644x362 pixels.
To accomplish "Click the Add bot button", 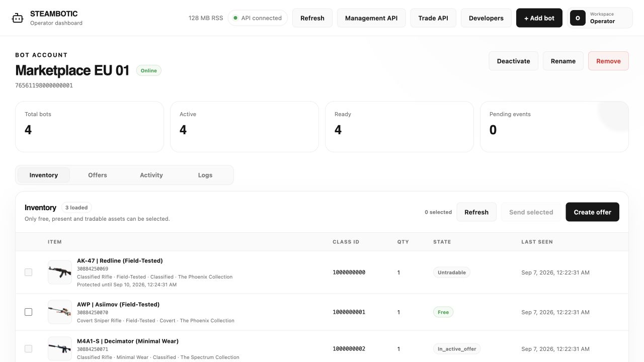I will pyautogui.click(x=539, y=18).
